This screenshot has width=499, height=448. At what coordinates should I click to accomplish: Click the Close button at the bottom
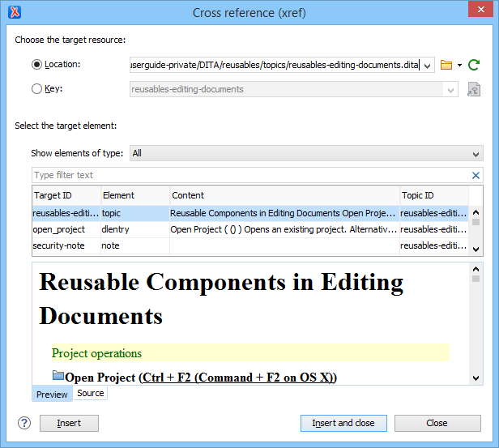(x=437, y=423)
